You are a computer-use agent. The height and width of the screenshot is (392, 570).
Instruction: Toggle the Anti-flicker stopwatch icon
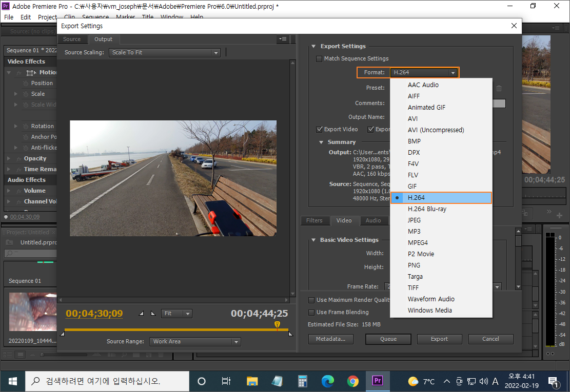pos(26,148)
